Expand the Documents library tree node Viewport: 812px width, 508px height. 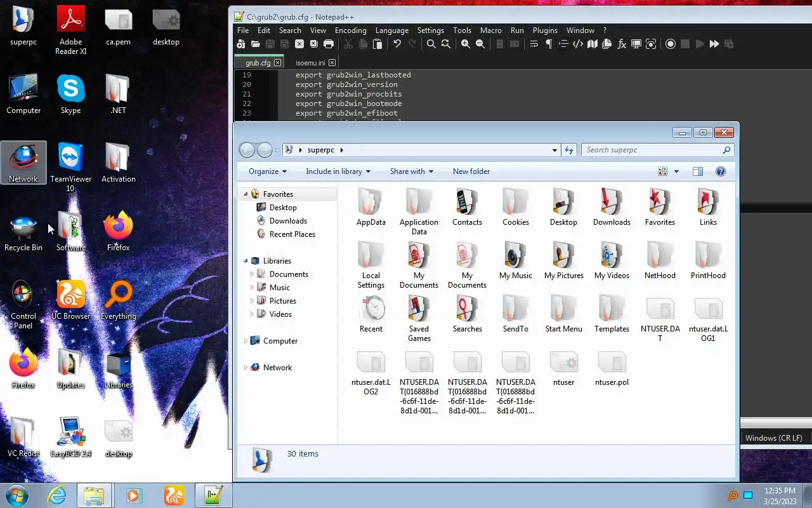point(252,274)
